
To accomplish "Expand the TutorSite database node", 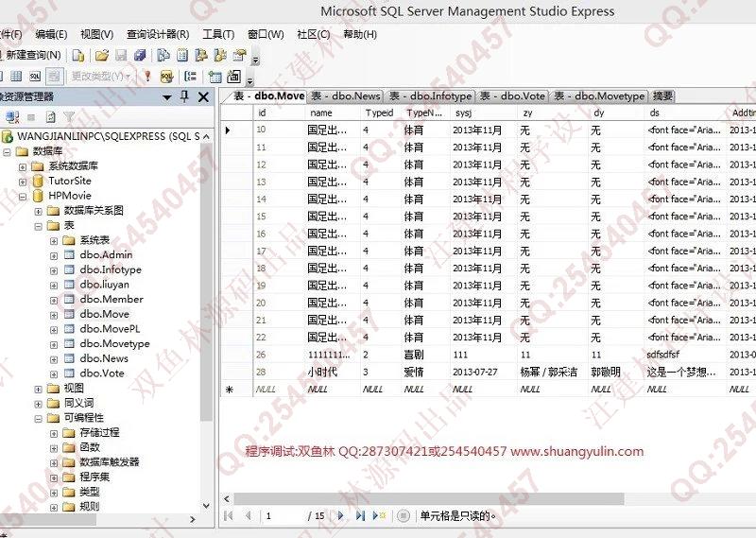I will click(x=23, y=182).
